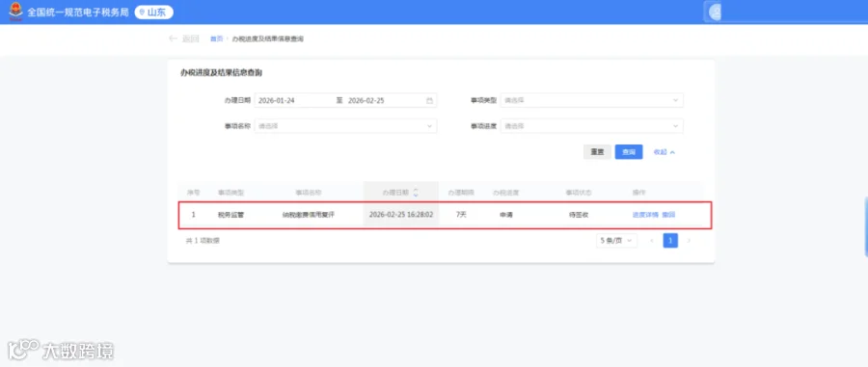The image size is (868, 367).
Task: Open the 山东 region selector
Action: click(154, 13)
